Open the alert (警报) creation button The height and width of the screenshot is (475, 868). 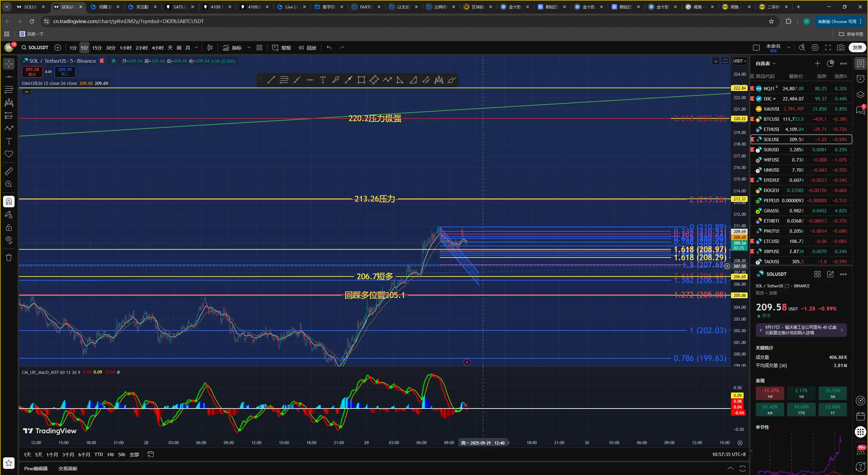point(282,48)
